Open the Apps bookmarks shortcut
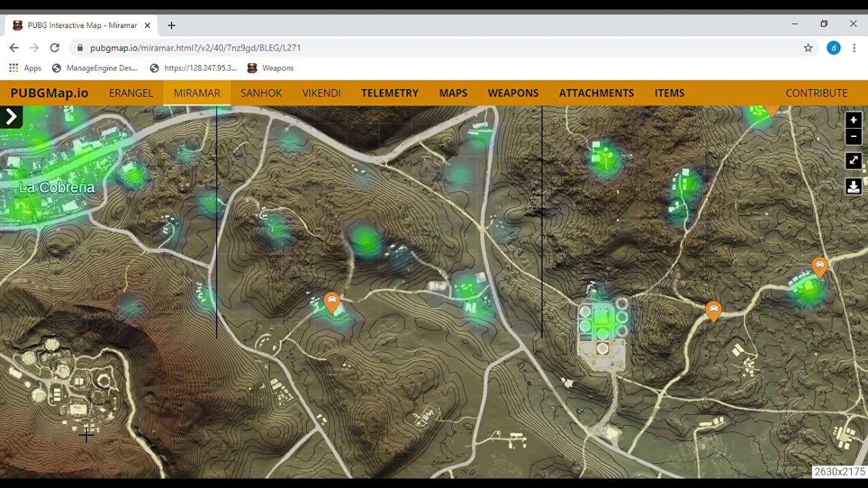 (25, 68)
